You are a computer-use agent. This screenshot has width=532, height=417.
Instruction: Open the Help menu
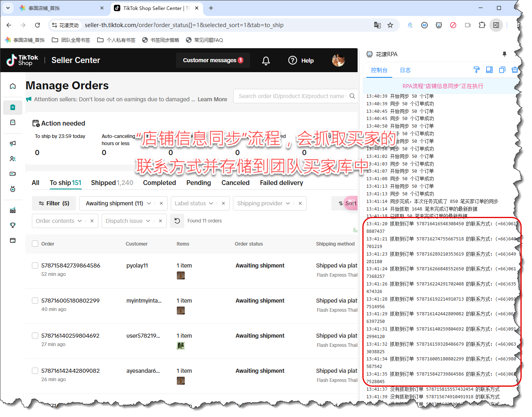[x=301, y=61]
